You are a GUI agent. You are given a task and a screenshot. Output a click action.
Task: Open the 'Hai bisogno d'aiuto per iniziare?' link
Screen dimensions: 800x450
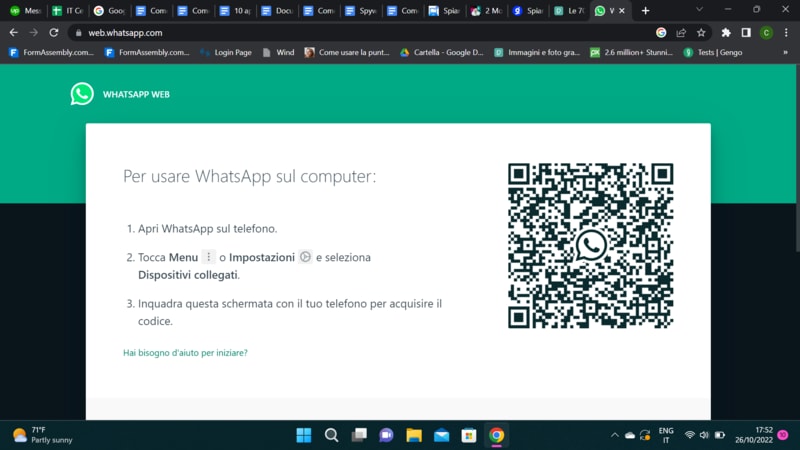[x=185, y=353]
